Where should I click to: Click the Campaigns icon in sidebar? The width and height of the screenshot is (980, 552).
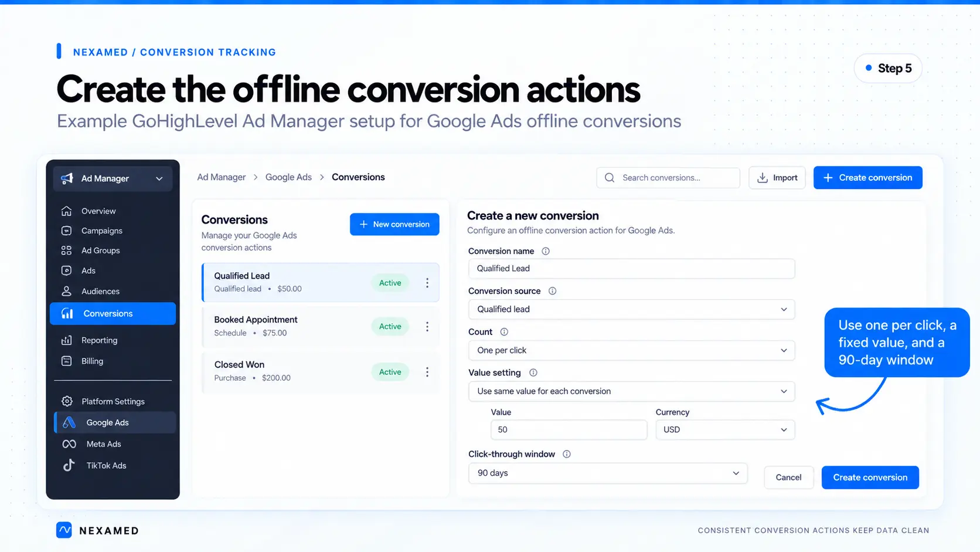(67, 231)
